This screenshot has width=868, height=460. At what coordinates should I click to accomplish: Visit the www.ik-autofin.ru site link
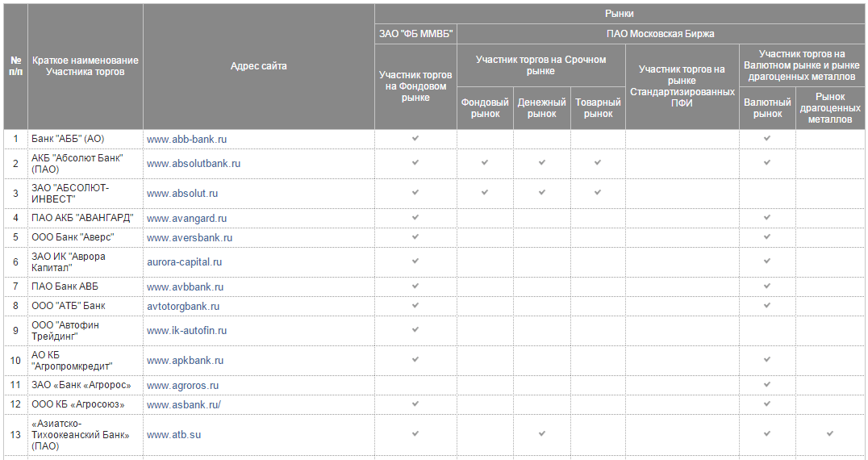186,331
